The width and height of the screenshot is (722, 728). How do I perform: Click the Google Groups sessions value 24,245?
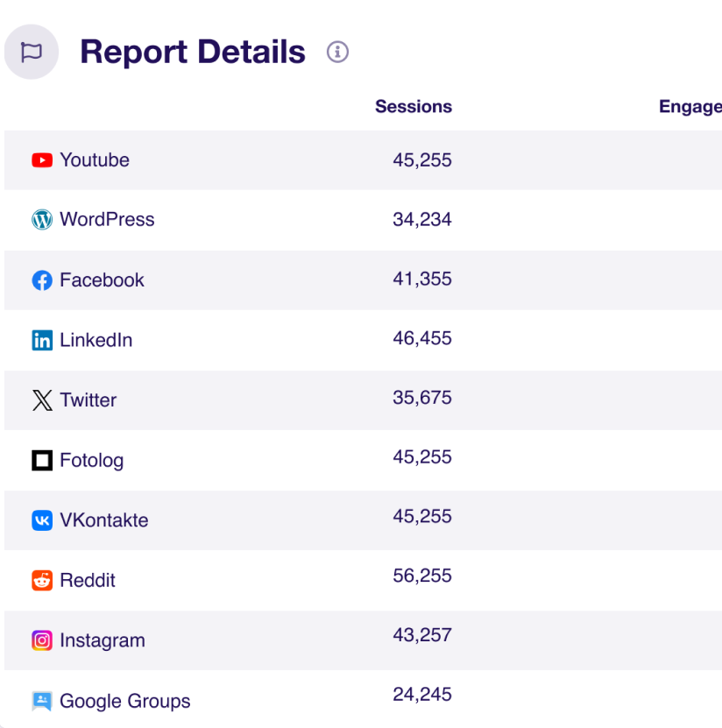(421, 695)
